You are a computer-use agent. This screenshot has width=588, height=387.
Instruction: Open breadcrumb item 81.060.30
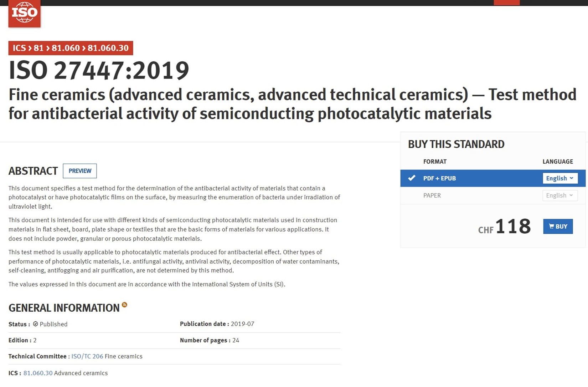108,48
